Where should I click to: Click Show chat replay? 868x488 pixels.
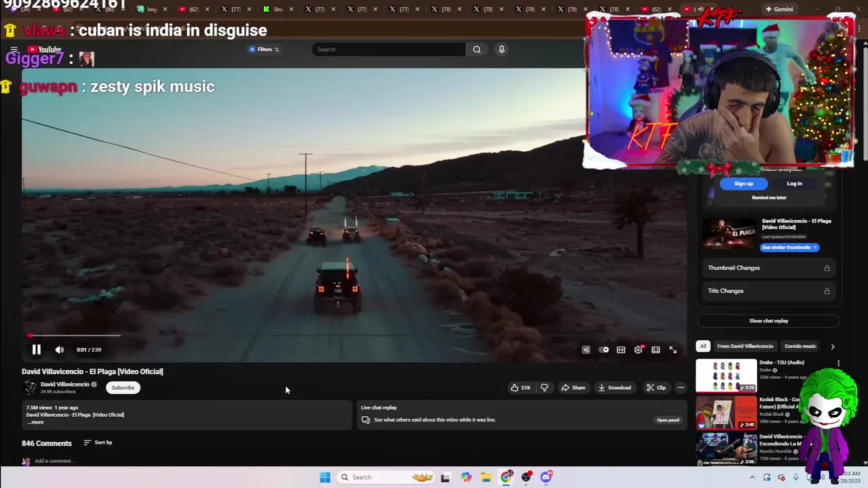pos(768,321)
